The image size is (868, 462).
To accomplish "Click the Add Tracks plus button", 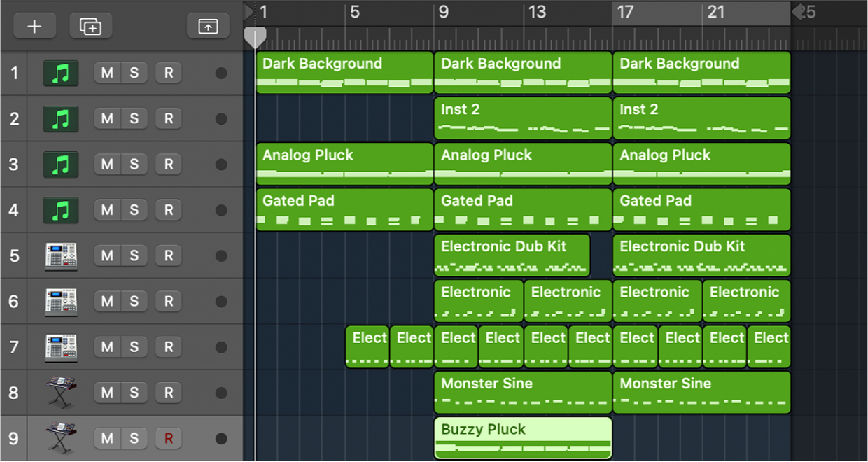I will 34,26.
